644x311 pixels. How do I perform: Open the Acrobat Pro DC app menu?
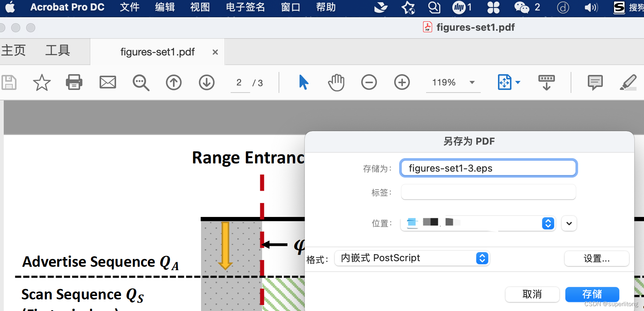coord(67,7)
